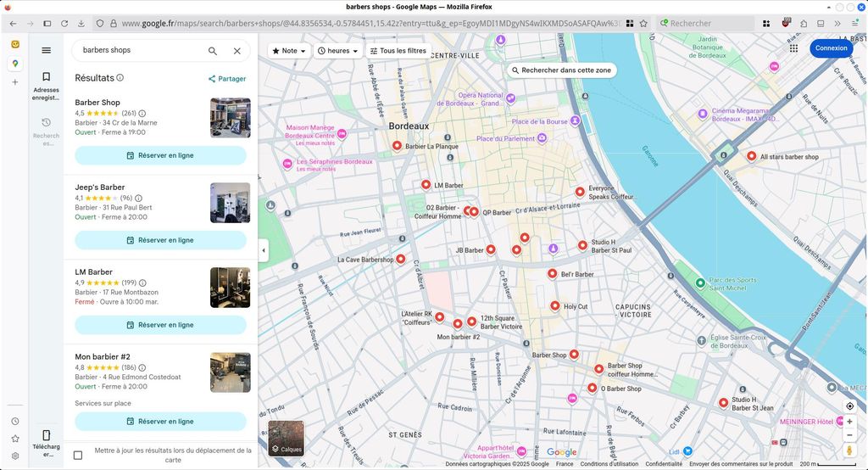Click the Opéra National de Bordeaux marker

(510, 98)
